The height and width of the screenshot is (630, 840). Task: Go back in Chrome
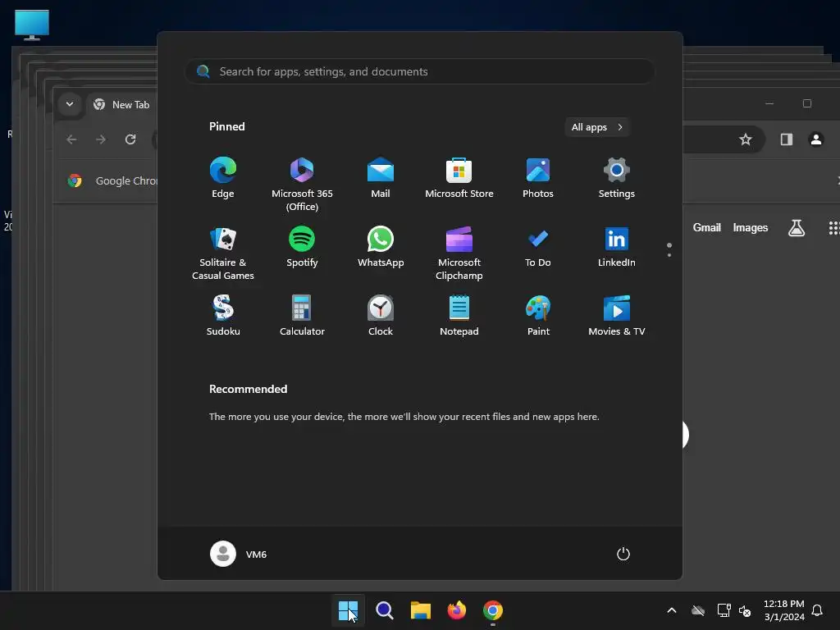pyautogui.click(x=71, y=139)
